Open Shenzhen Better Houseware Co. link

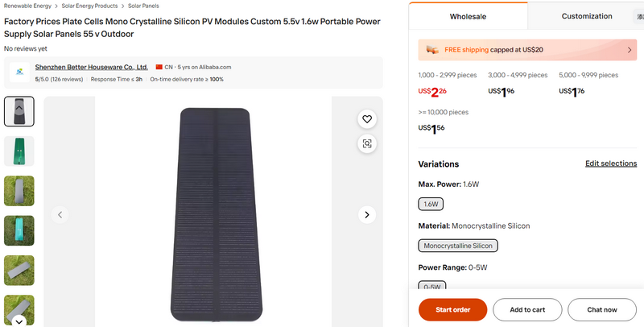[x=91, y=67]
